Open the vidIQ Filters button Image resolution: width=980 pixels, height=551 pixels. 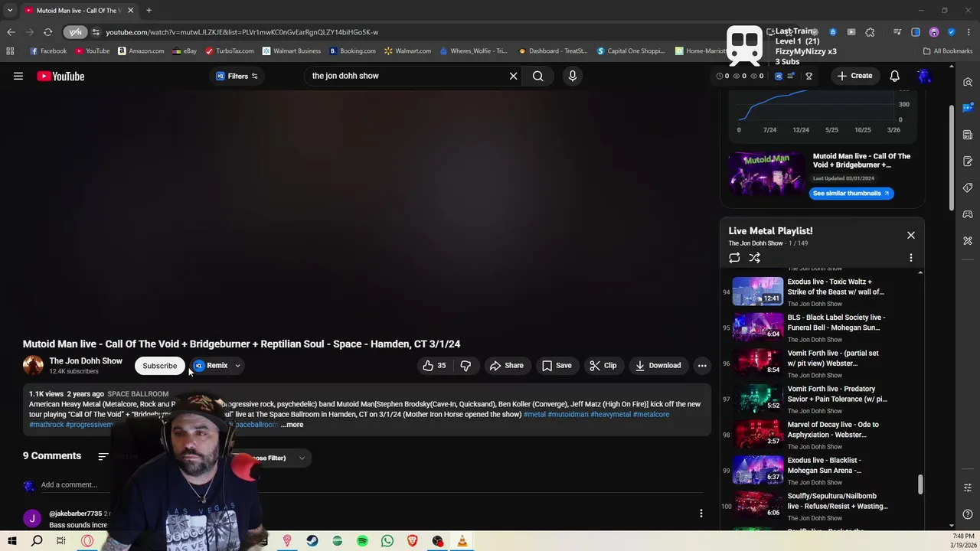(x=237, y=76)
